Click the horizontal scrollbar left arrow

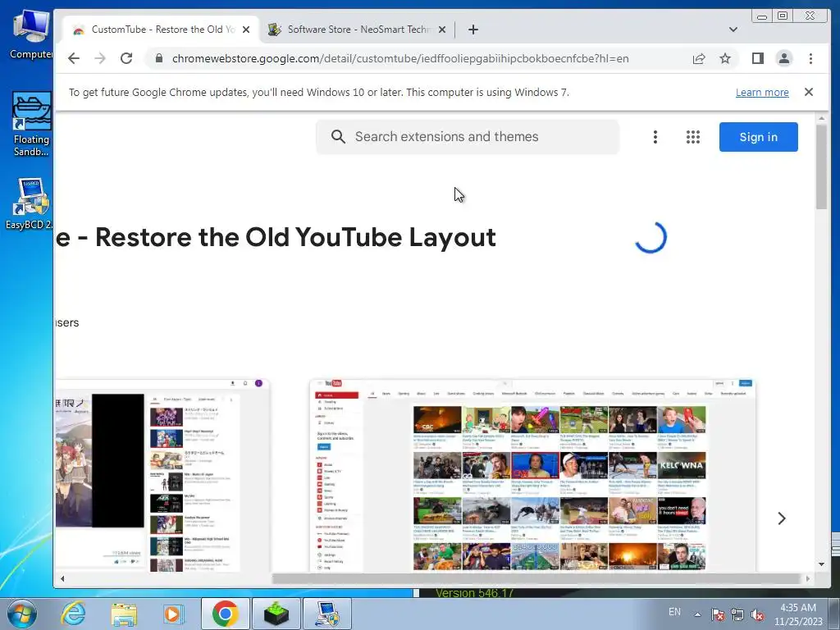(x=62, y=578)
